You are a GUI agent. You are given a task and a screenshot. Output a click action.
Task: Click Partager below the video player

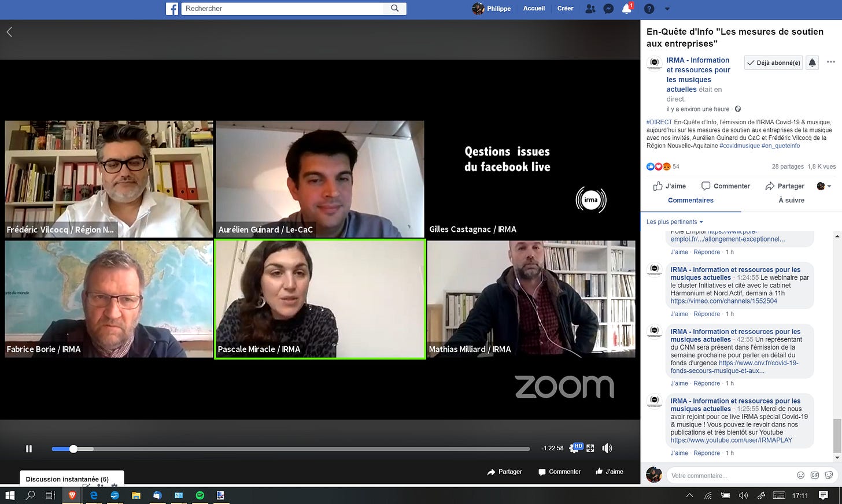coord(504,472)
